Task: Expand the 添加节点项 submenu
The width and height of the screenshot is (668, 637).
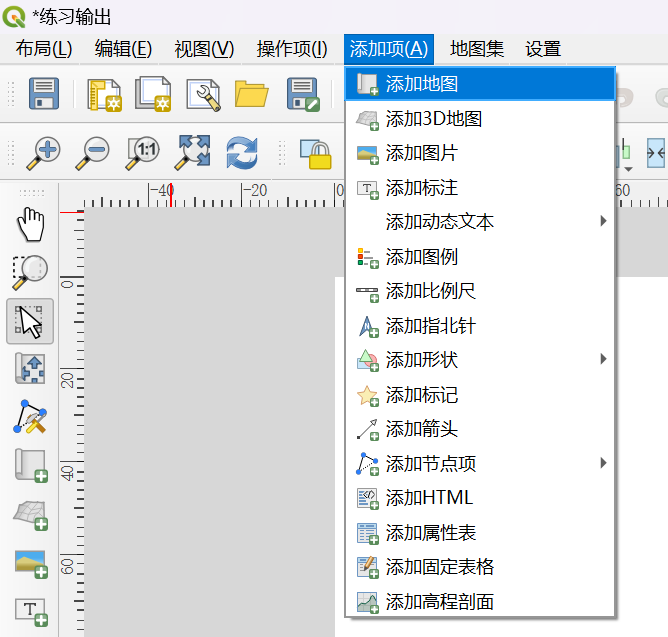Action: pyautogui.click(x=480, y=464)
